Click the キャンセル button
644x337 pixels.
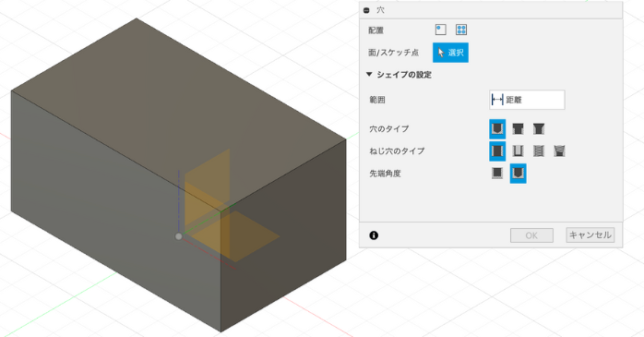click(x=590, y=235)
